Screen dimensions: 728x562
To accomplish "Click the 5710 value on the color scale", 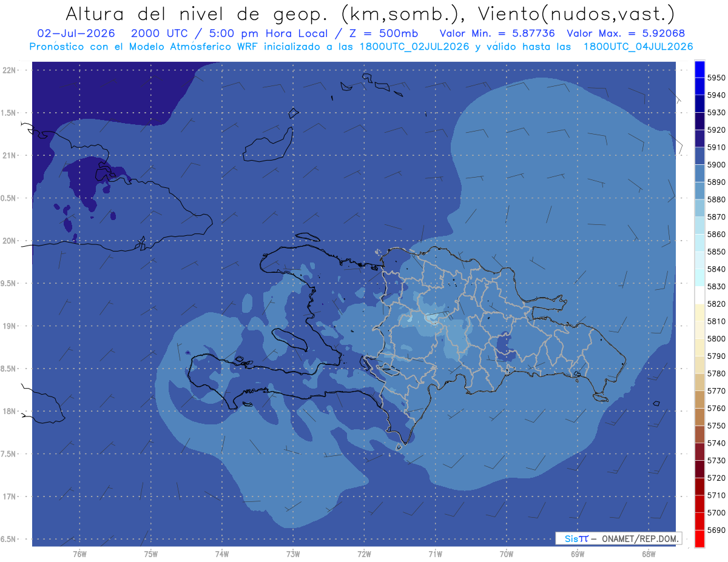I will click(x=715, y=495).
